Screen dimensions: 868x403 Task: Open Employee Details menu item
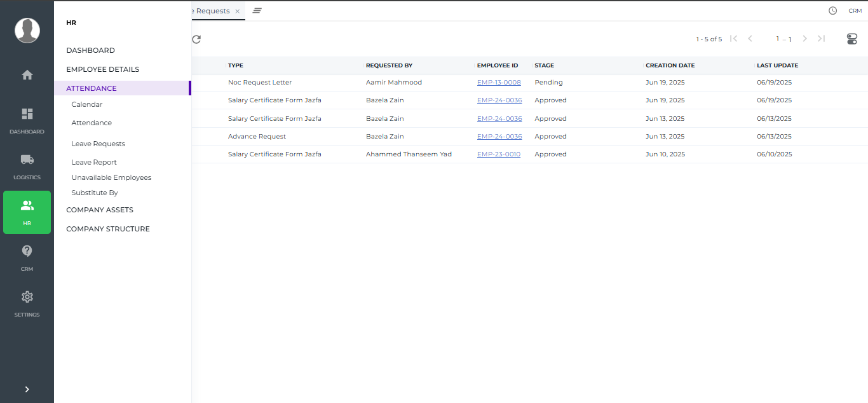point(103,69)
